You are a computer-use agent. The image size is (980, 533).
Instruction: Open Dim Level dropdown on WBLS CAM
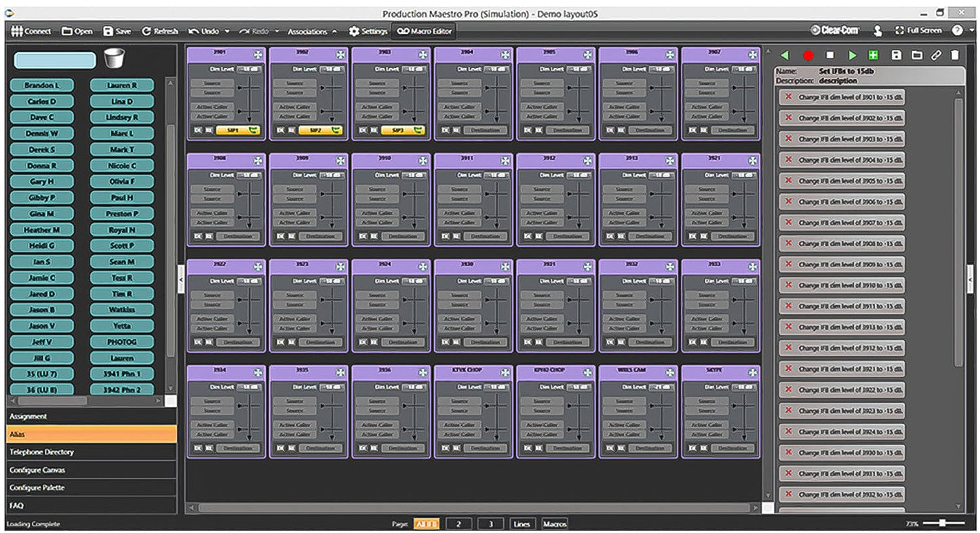coord(662,387)
